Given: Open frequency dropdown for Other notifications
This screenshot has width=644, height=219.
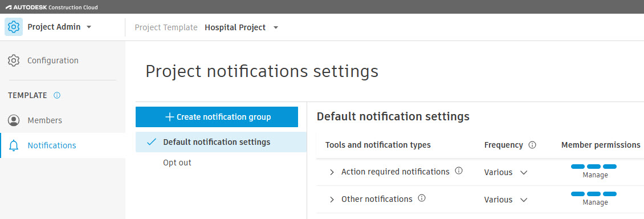Looking at the screenshot, I should (524, 200).
